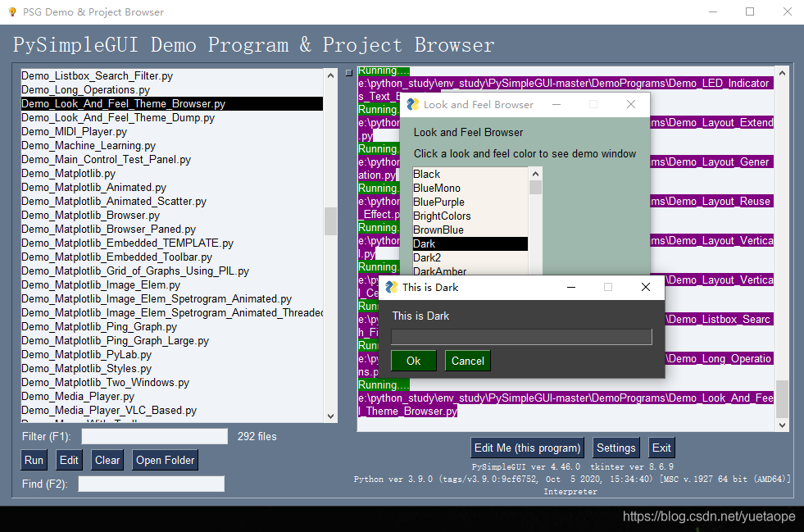Select Demo_Matplotlib_Two_Windows.py
Viewport: 804px width, 532px height.
tap(172, 383)
